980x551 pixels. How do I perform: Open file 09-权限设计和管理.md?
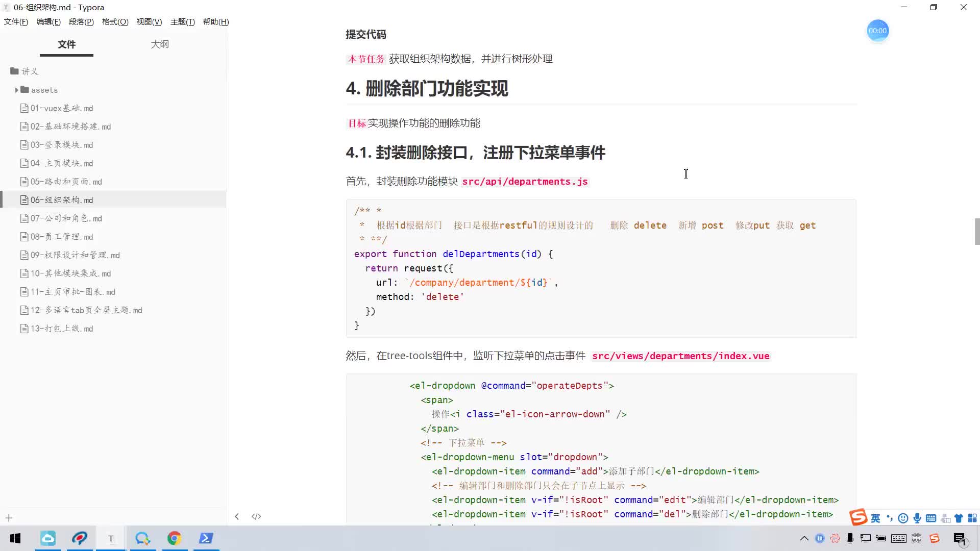[70, 255]
